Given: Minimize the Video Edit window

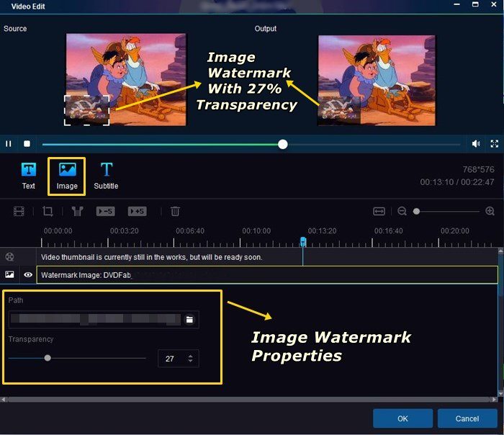Looking at the screenshot, I should (x=456, y=4).
